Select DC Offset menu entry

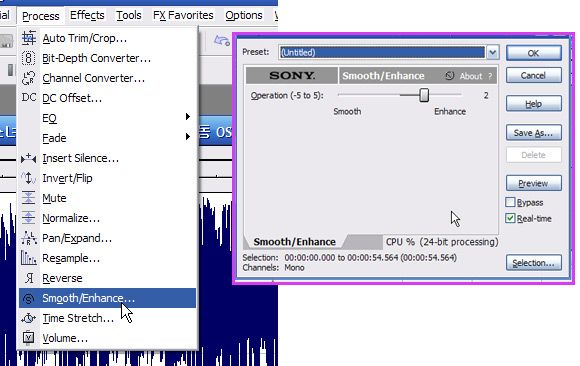[107, 98]
